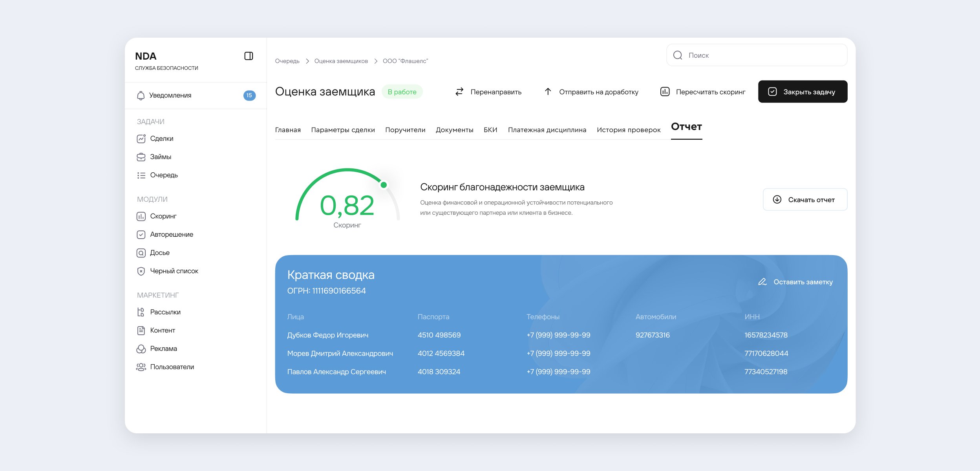
Task: Open Пользователи in sidebar
Action: point(172,367)
